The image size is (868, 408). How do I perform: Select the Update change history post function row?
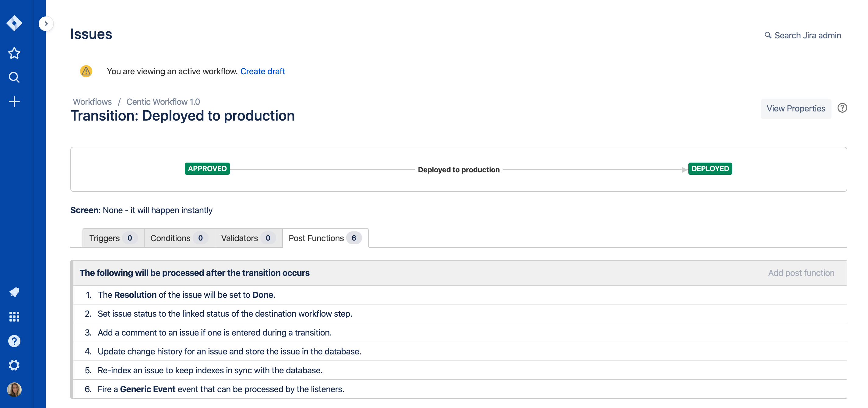tap(460, 351)
